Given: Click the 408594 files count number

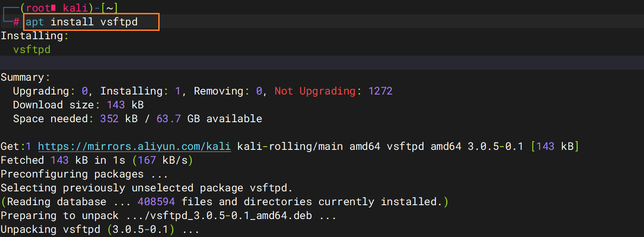Looking at the screenshot, I should pos(156,202).
